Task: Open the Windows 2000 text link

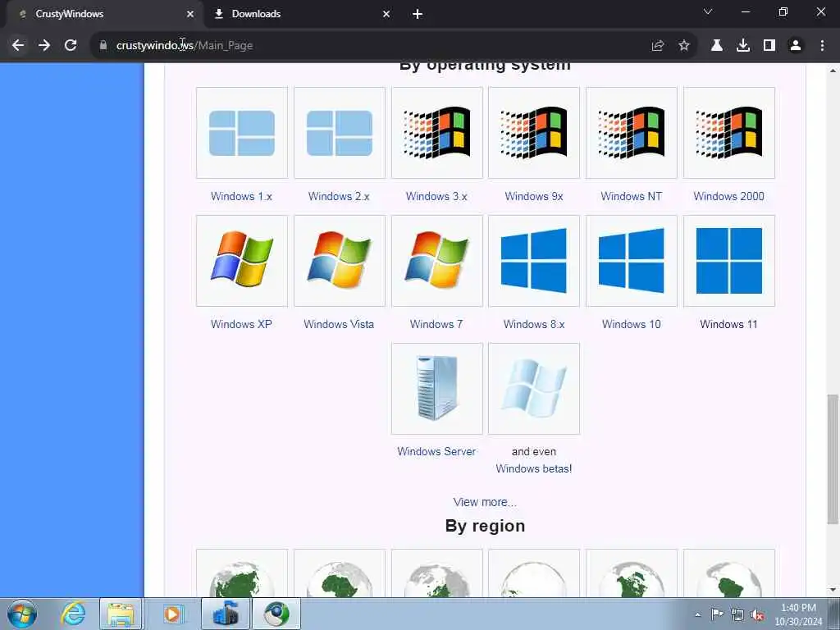Action: (x=729, y=196)
